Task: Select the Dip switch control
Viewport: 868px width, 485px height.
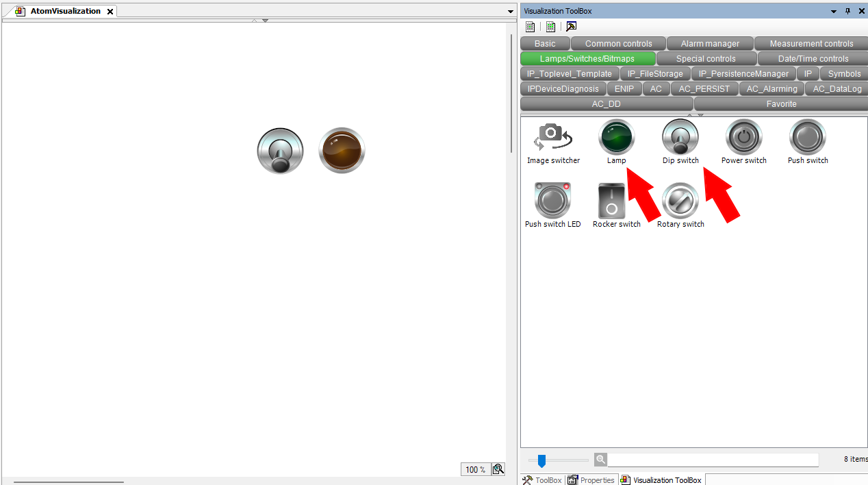Action: pyautogui.click(x=680, y=136)
